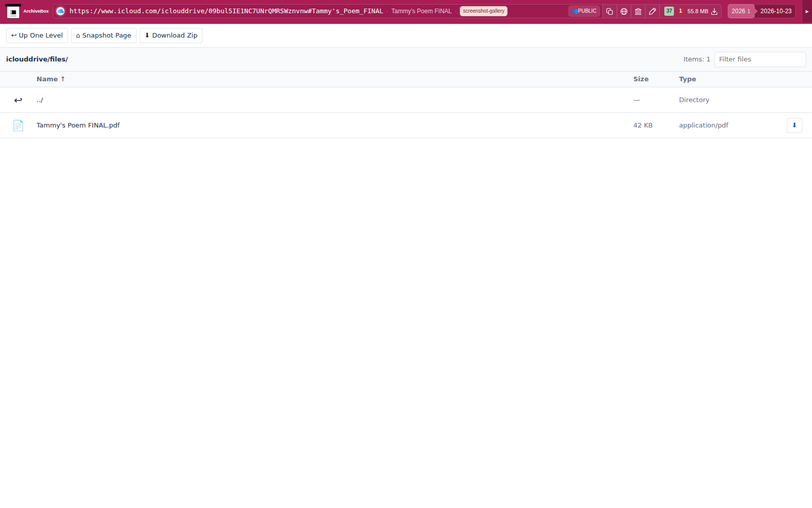
Task: Toggle the PUBLIC visibility badge
Action: (584, 11)
